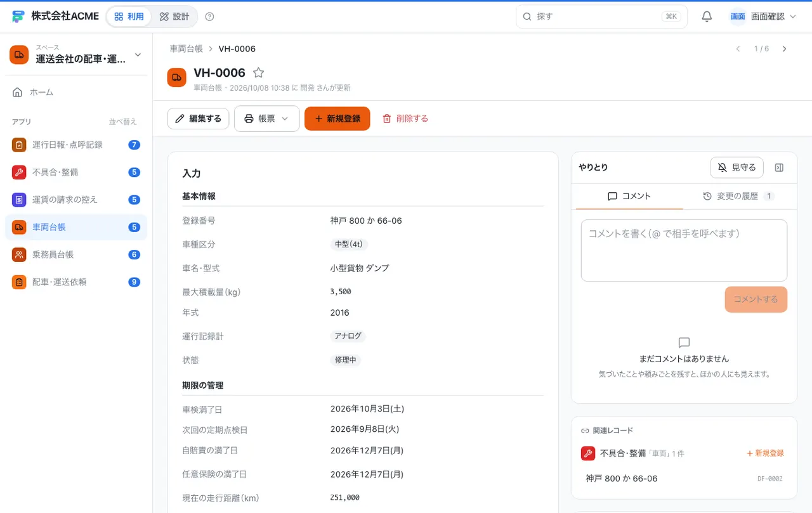The height and width of the screenshot is (513, 812).
Task: Click the 運賃の請求の控え app icon
Action: 19,200
